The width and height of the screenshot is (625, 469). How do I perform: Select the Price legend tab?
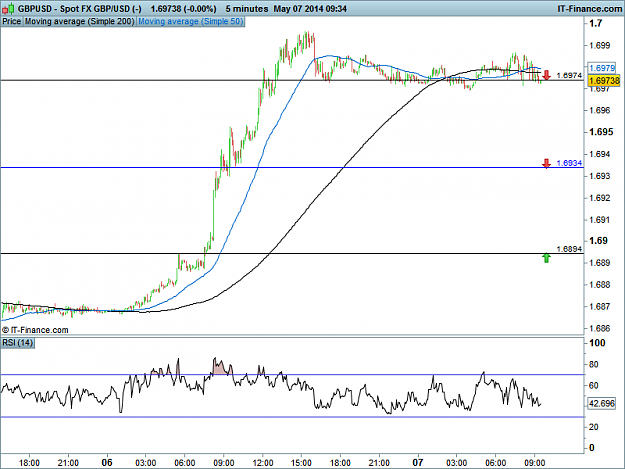click(12, 22)
